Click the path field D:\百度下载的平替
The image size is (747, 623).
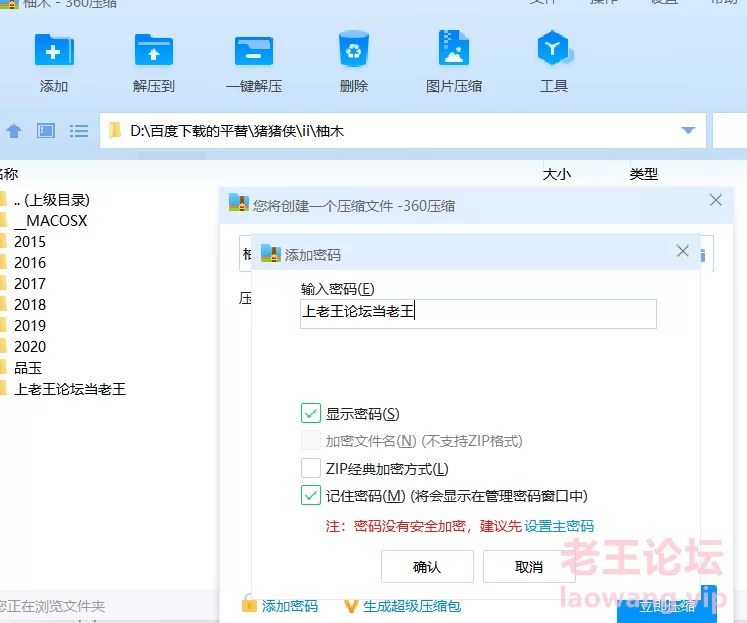[x=403, y=131]
